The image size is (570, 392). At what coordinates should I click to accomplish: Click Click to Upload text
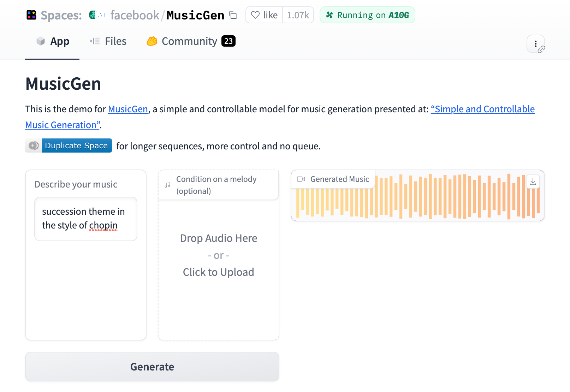(219, 272)
